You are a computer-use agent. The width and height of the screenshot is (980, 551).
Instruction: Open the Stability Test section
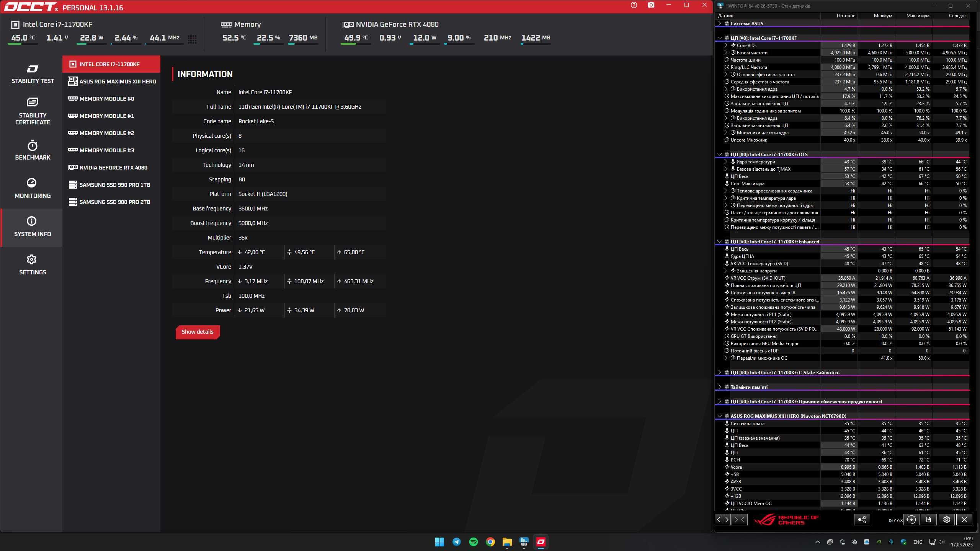33,74
